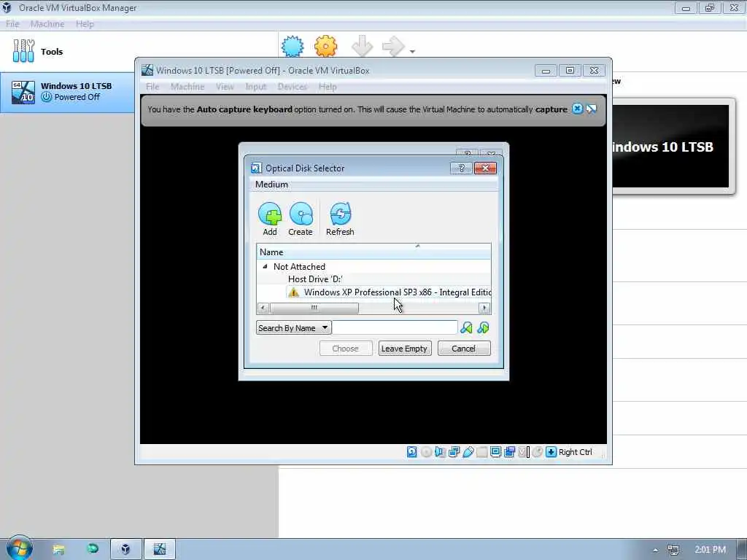This screenshot has height=560, width=747.
Task: Click the Cancel button in Optical Disk Selector
Action: [463, 348]
